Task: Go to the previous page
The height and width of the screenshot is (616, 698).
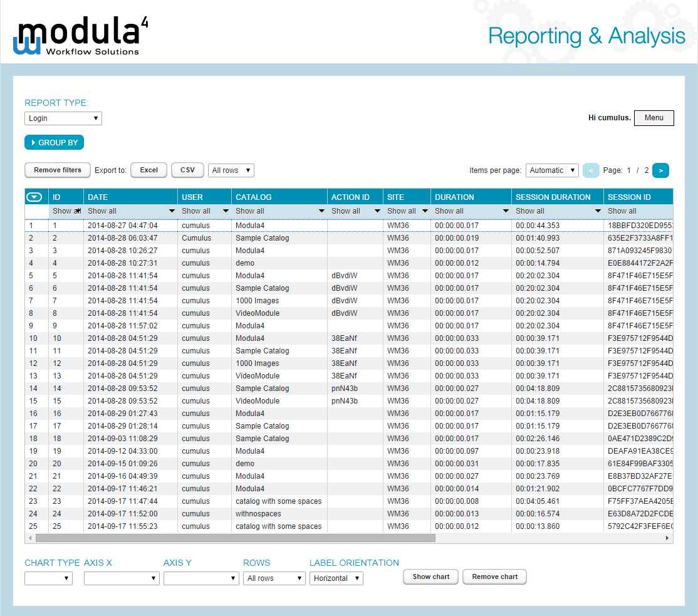Action: point(591,170)
